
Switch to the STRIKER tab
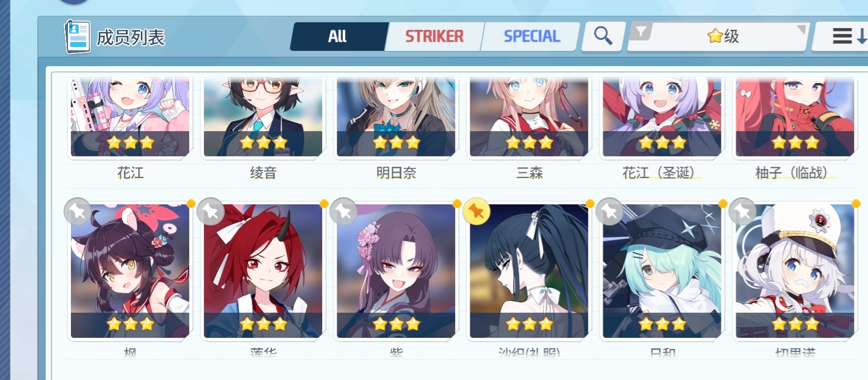tap(434, 36)
